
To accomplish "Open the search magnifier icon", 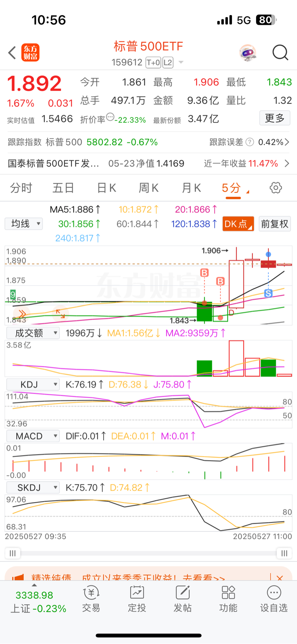I will (280, 53).
